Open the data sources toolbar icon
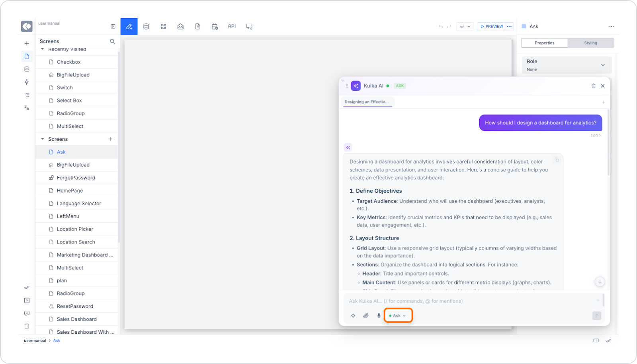Viewport: 637px width, 364px height. point(146,27)
